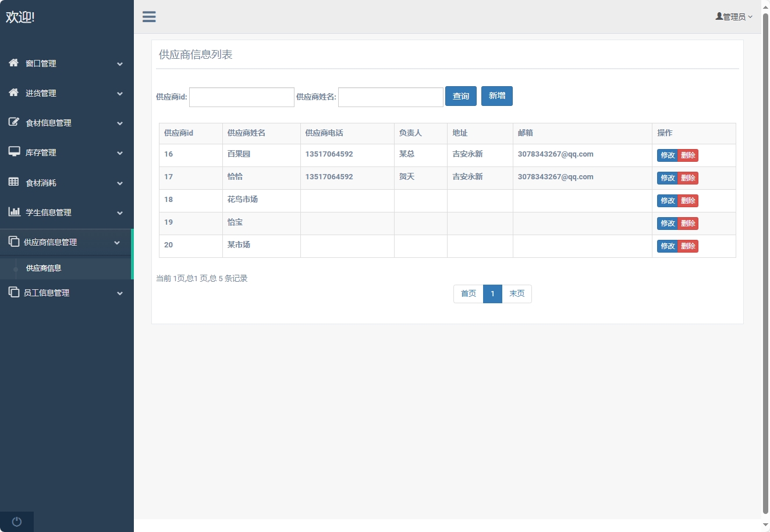770x532 pixels.
Task: Open the 管理员 user dropdown
Action: coord(734,17)
